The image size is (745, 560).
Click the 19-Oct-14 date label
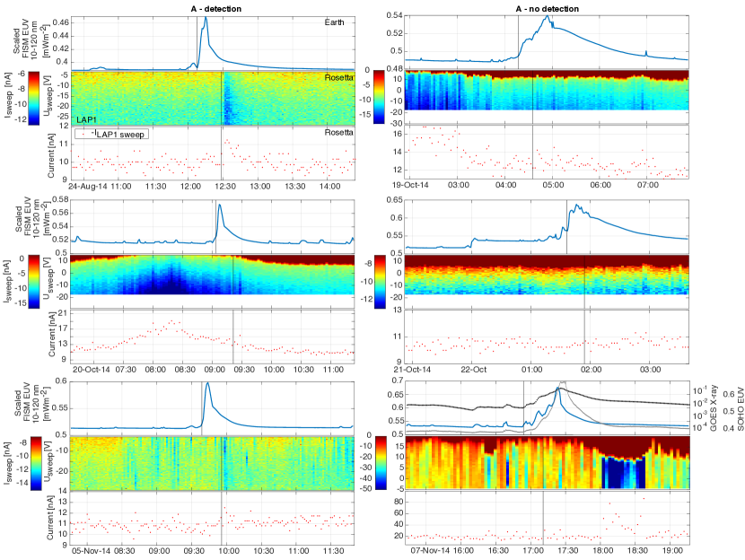click(x=409, y=185)
